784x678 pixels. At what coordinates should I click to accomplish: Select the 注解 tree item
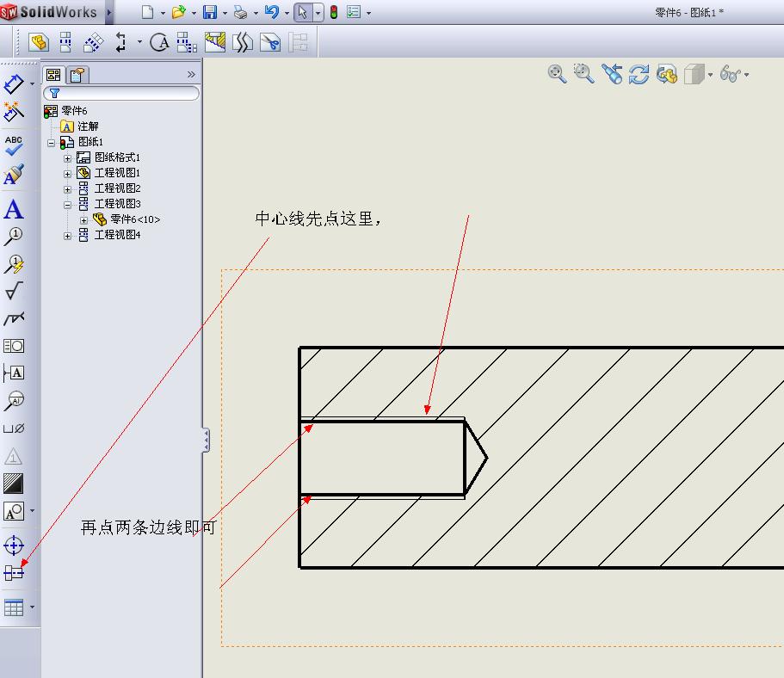pyautogui.click(x=88, y=126)
